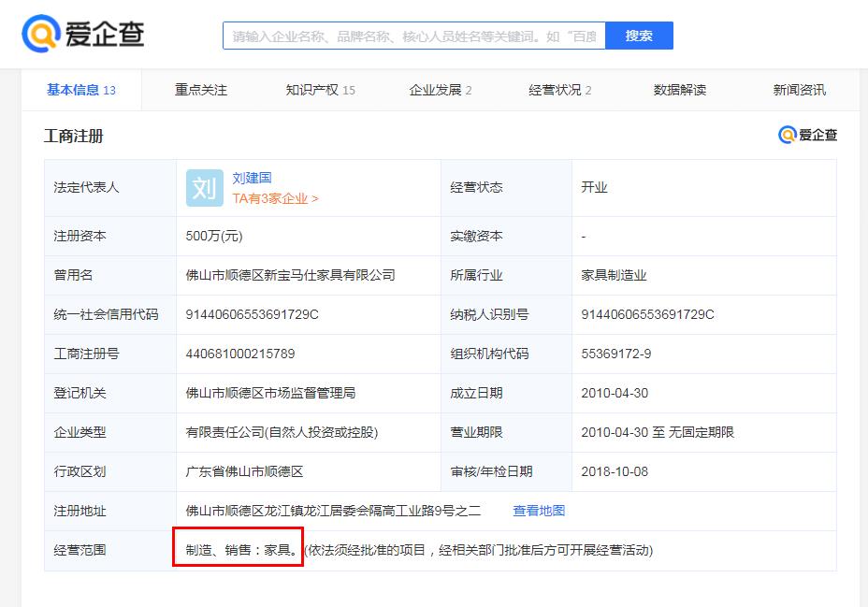This screenshot has height=607, width=868.
Task: Click the 成立日期 label
Action: [x=477, y=393]
